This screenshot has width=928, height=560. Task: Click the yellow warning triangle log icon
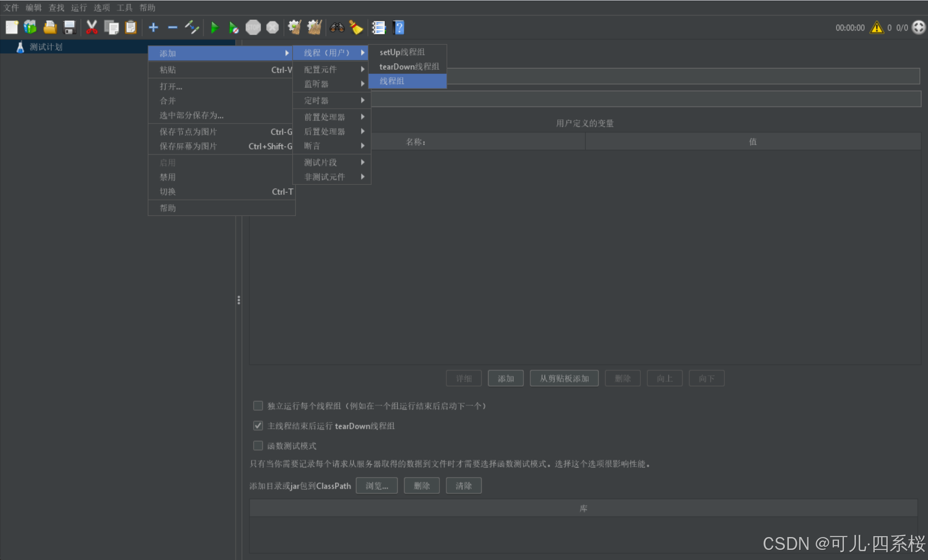pyautogui.click(x=877, y=28)
